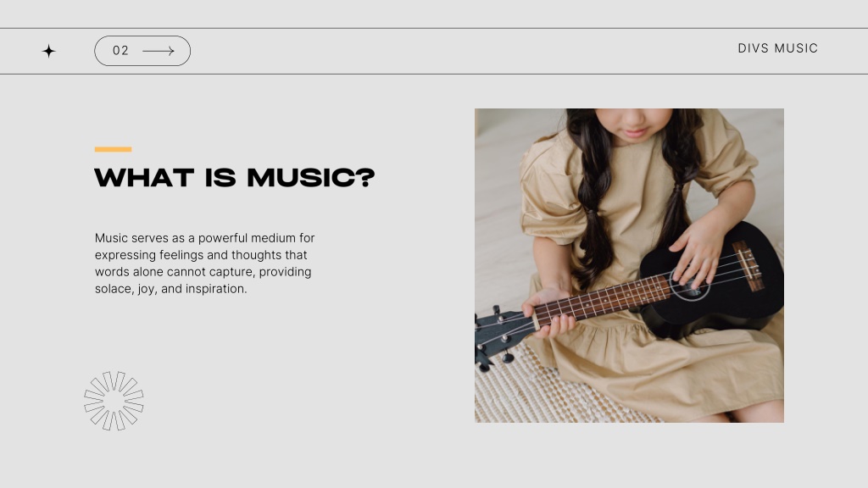
Task: Select the word IS in the heading
Action: [220, 178]
